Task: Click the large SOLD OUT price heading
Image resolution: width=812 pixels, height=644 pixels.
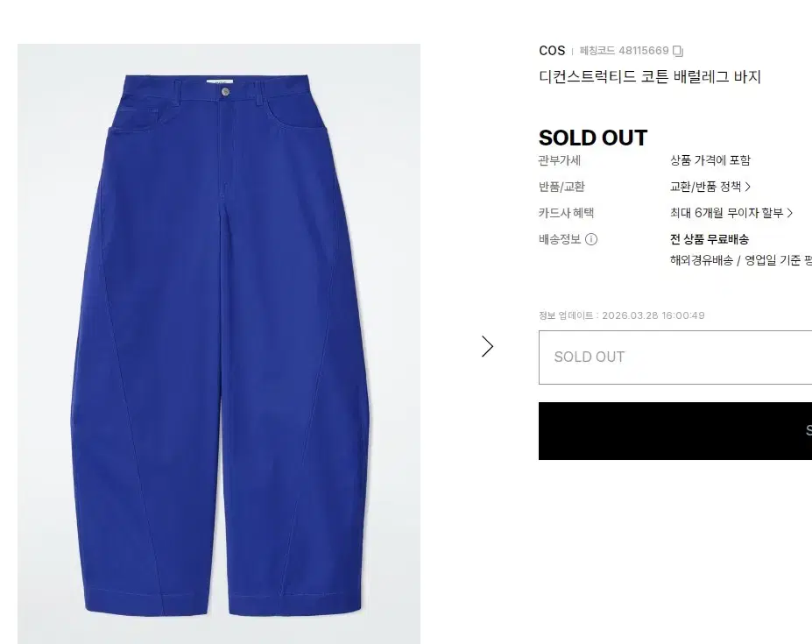Action: 593,138
